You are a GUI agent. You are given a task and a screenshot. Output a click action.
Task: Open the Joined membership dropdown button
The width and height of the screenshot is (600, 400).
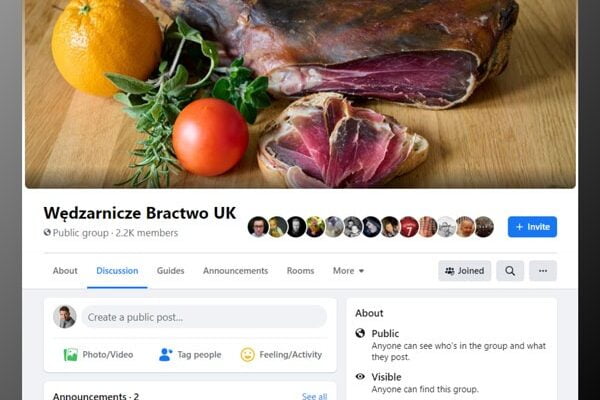[464, 270]
